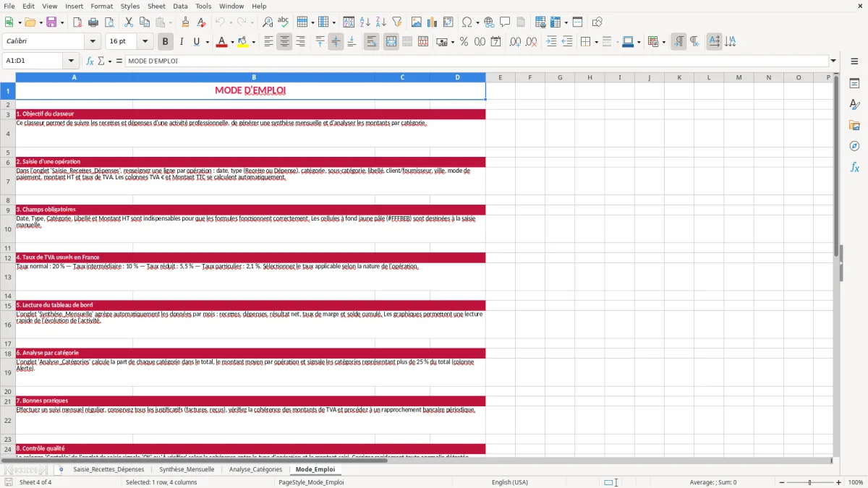This screenshot has height=488, width=868.
Task: Select row 7 via its row header
Action: click(7, 181)
